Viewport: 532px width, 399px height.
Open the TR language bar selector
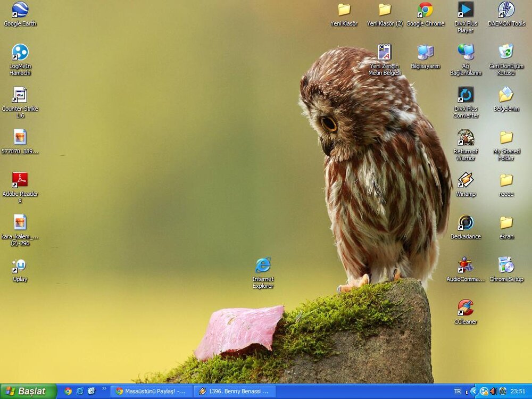click(458, 392)
